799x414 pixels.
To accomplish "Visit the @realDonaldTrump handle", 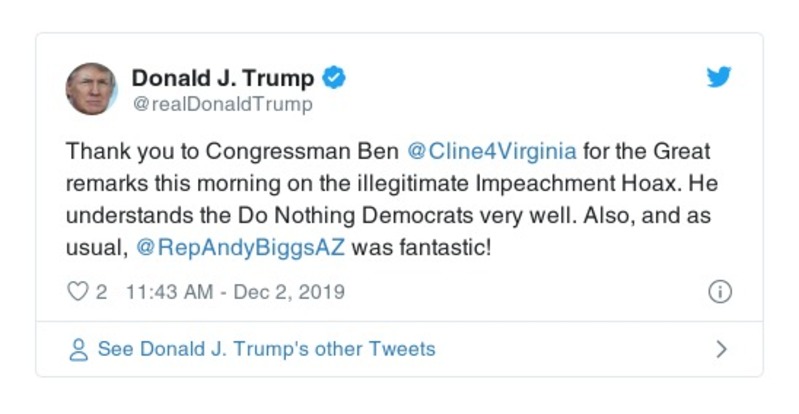I will tap(222, 104).
